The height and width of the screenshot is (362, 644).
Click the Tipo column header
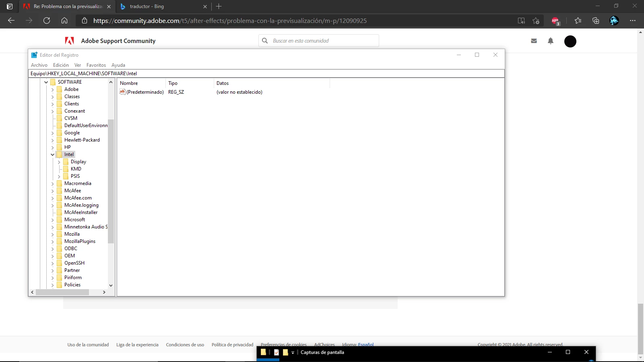(190, 83)
